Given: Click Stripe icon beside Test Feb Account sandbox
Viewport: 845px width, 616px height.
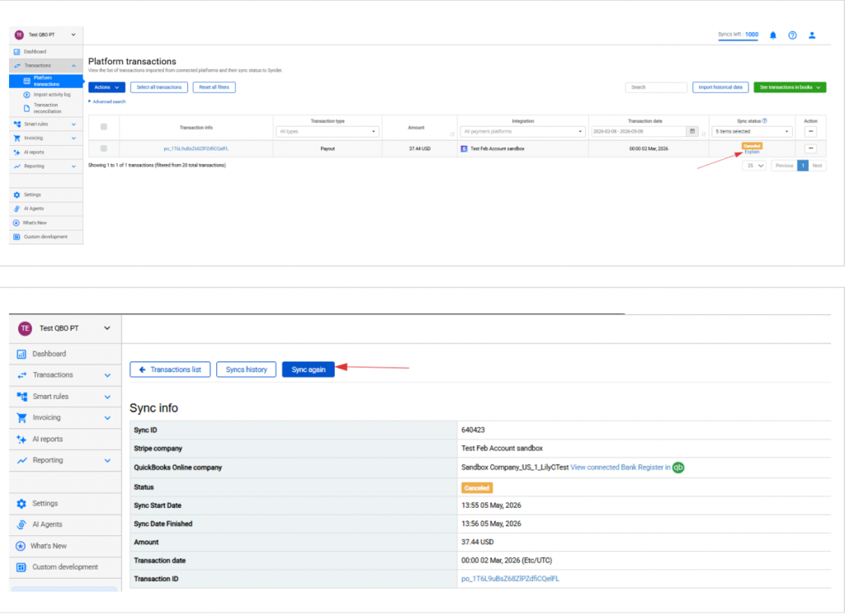Looking at the screenshot, I should click(464, 148).
